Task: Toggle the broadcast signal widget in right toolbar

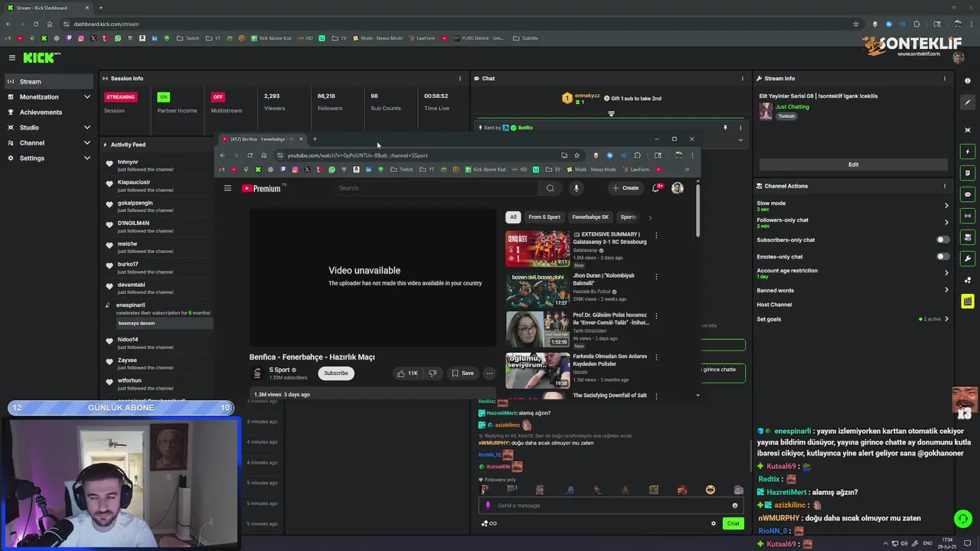Action: coord(968,216)
